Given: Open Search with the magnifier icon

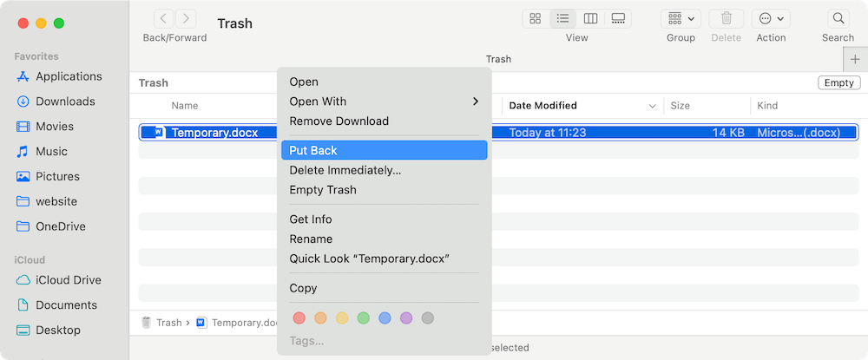Looking at the screenshot, I should tap(838, 19).
